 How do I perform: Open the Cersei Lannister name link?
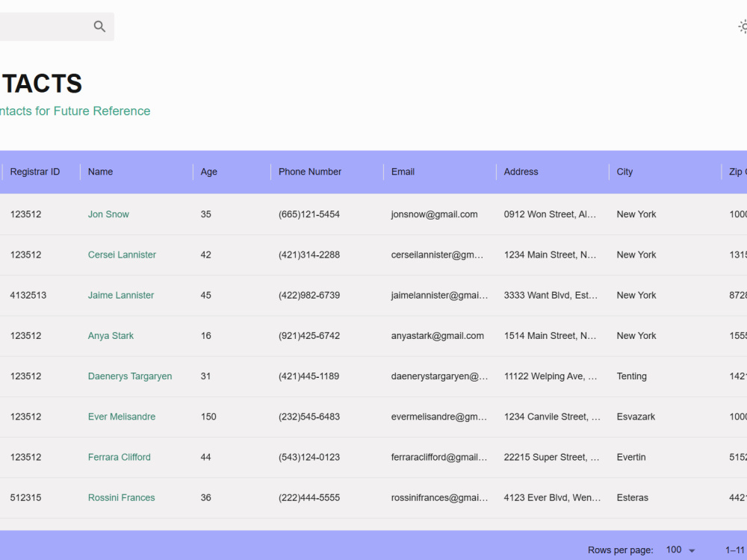122,255
